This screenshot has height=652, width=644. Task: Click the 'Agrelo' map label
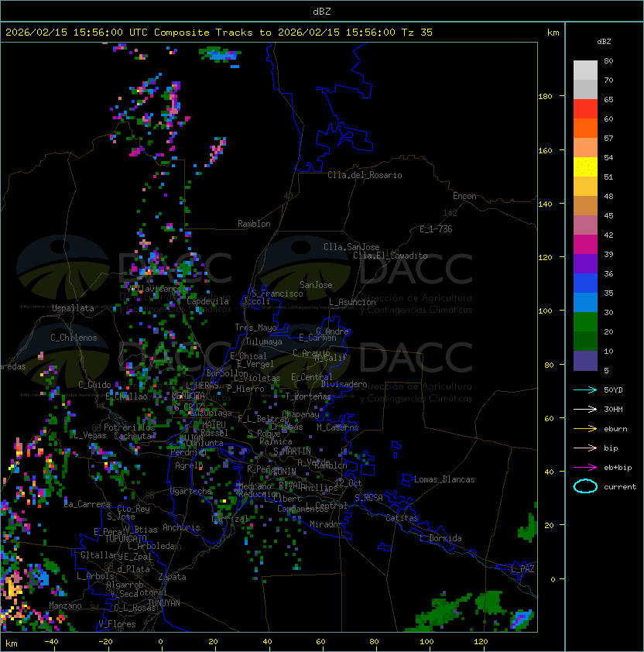[x=189, y=465]
